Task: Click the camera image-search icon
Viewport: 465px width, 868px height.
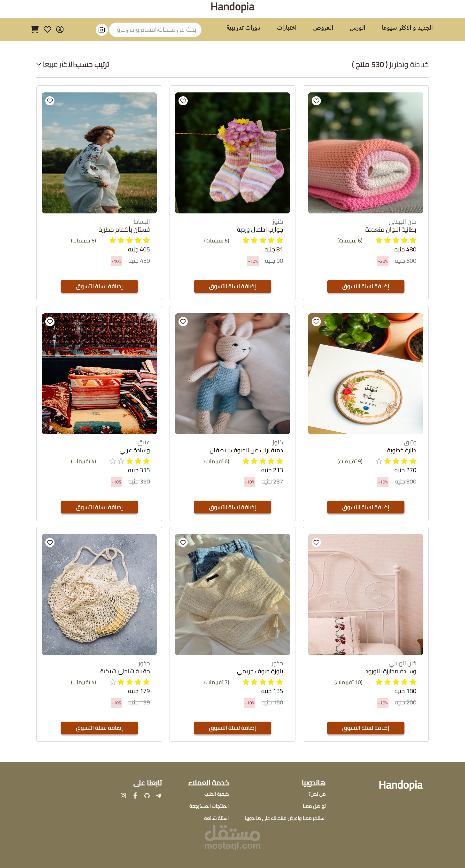Action: pyautogui.click(x=101, y=30)
